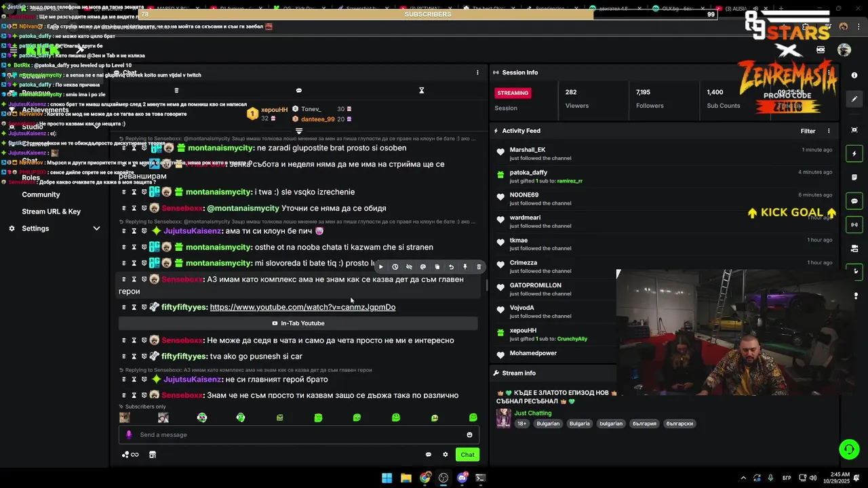Image resolution: width=868 pixels, height=488 pixels.
Task: Open Community in the left sidebar
Action: [x=41, y=195]
